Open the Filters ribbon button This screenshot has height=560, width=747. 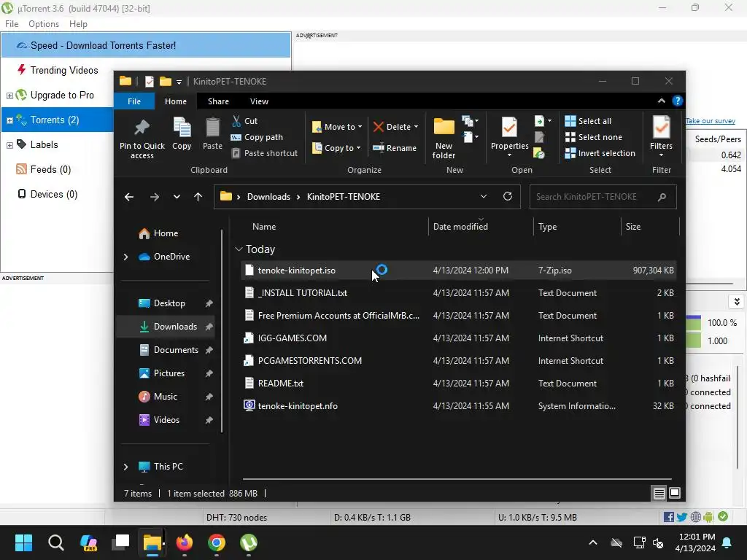tap(661, 136)
